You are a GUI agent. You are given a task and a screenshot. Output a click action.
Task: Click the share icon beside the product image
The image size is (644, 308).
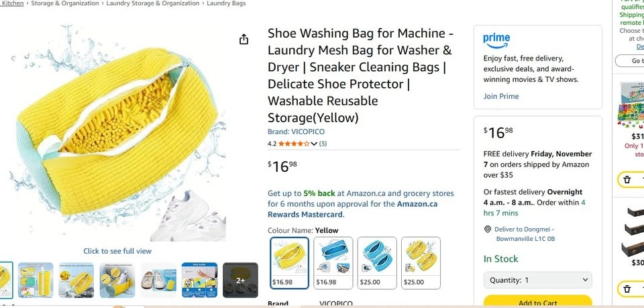(x=244, y=40)
